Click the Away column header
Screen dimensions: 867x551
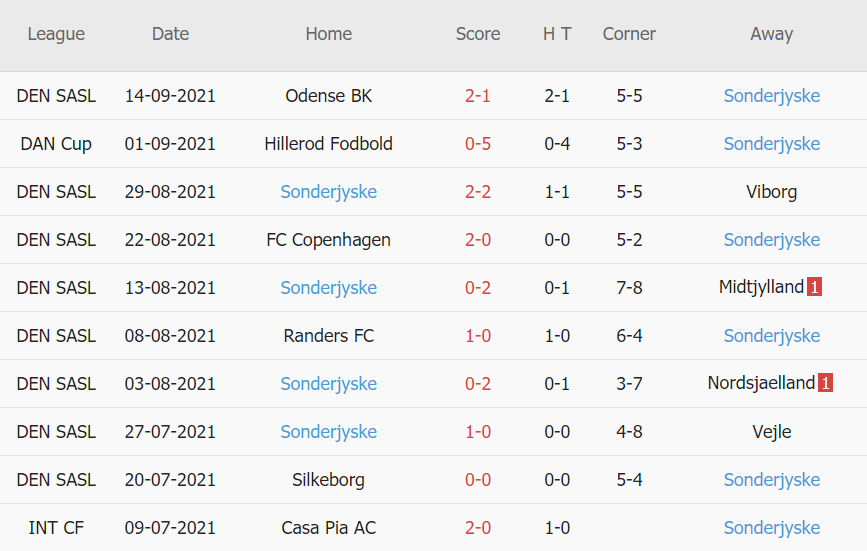point(771,34)
